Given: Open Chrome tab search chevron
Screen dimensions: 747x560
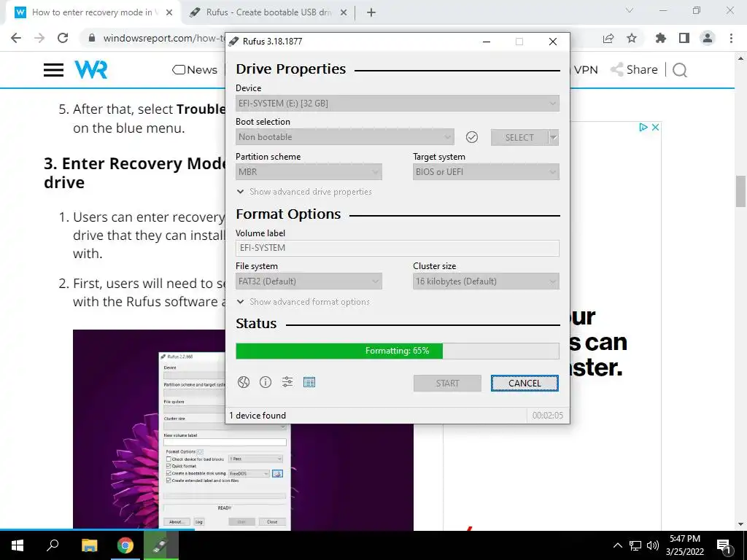Looking at the screenshot, I should click(630, 10).
